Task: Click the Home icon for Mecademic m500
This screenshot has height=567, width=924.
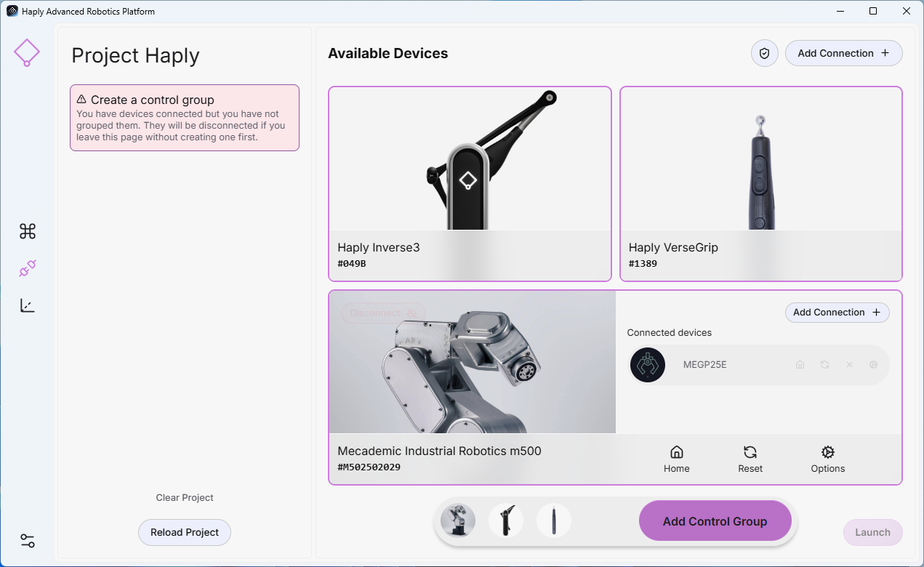Action: point(676,459)
